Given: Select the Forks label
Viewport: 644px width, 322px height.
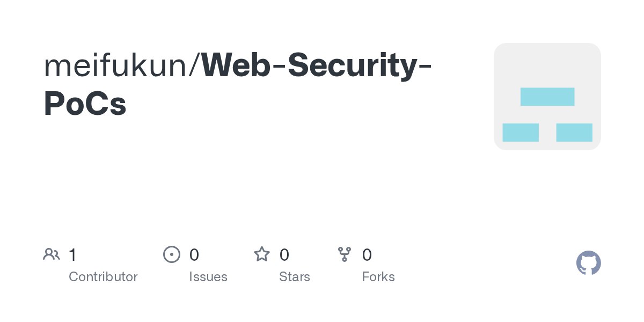Looking at the screenshot, I should [x=378, y=277].
